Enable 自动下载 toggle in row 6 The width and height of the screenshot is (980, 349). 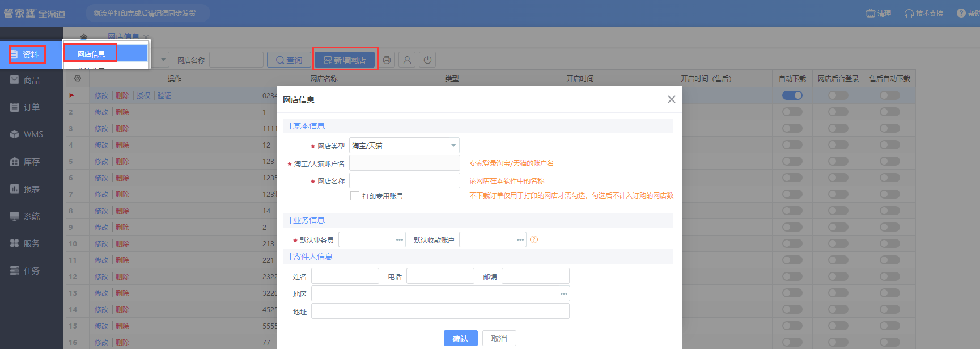coord(792,178)
